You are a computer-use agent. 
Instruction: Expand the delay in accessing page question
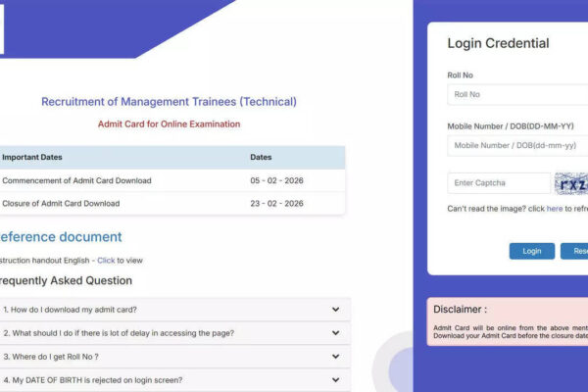coord(174,333)
